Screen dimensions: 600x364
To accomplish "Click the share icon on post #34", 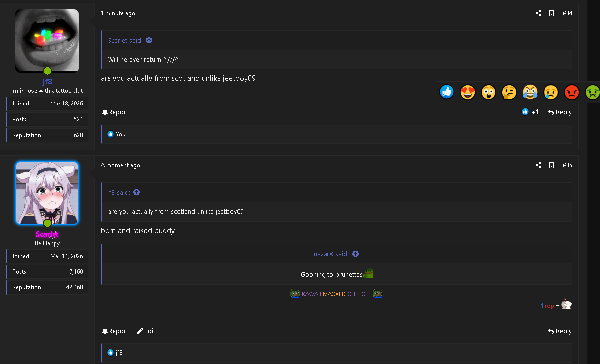I will [538, 13].
